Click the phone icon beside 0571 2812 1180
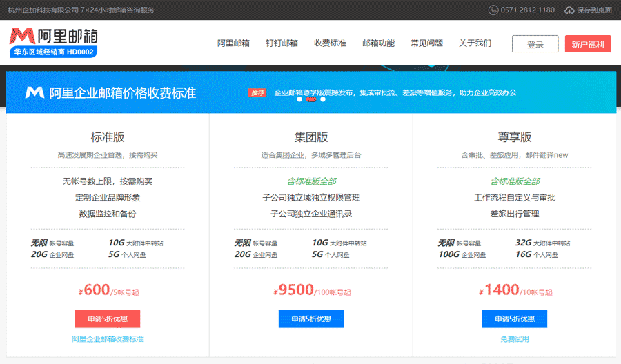The image size is (621, 364). coord(493,10)
